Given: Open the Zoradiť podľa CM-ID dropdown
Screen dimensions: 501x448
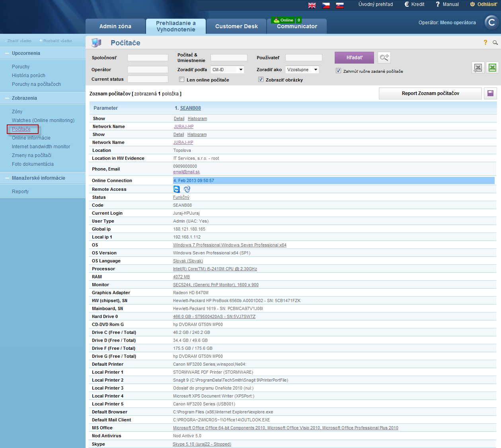Looking at the screenshot, I should pyautogui.click(x=227, y=70).
